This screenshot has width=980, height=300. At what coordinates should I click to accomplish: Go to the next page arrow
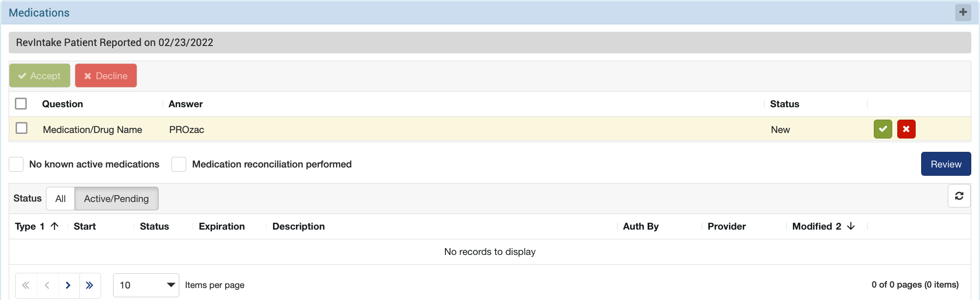pos(68,285)
